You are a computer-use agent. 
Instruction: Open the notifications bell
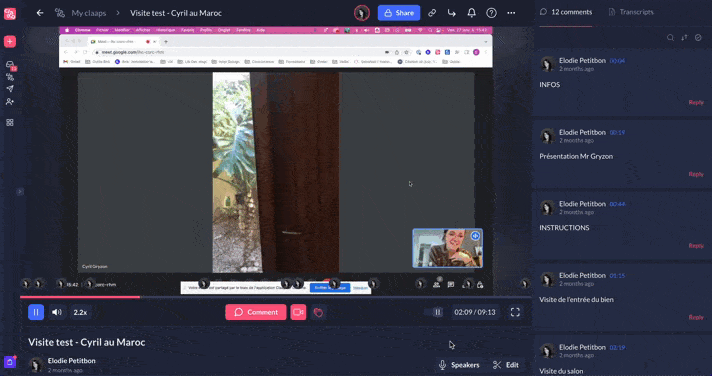click(x=471, y=13)
